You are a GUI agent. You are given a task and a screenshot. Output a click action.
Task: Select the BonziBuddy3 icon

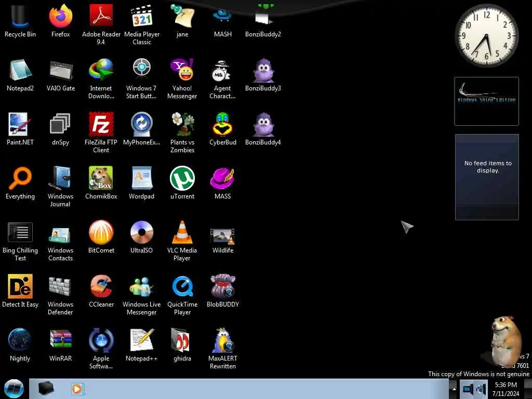point(263,75)
